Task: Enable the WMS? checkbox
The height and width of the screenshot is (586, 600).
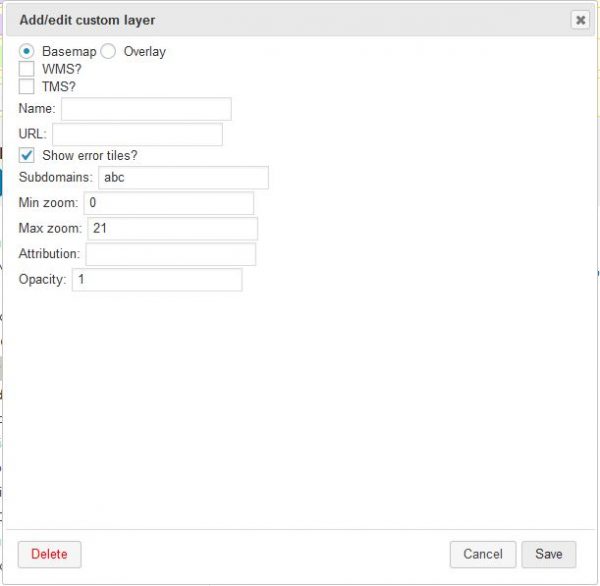Action: click(x=27, y=69)
